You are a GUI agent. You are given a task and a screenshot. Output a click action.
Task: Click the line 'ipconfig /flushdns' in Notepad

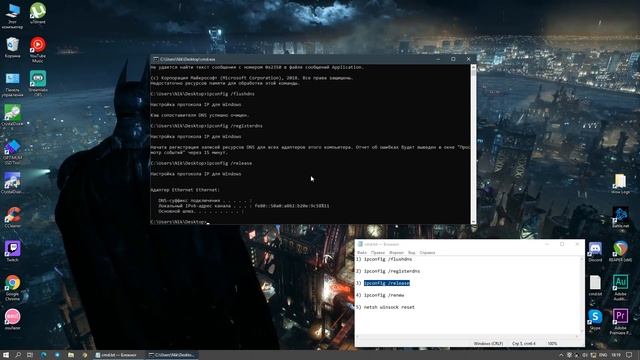point(388,259)
